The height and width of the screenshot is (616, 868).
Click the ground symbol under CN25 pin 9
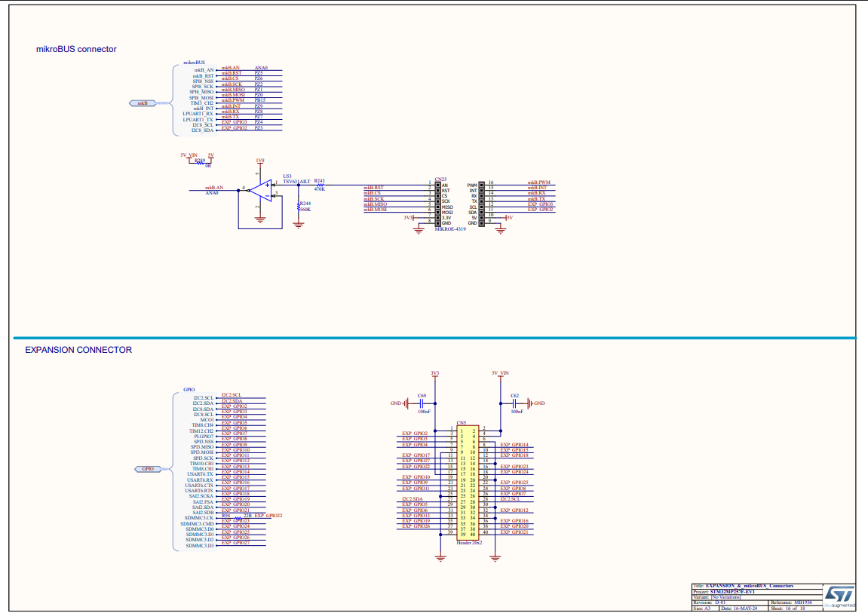point(501,230)
